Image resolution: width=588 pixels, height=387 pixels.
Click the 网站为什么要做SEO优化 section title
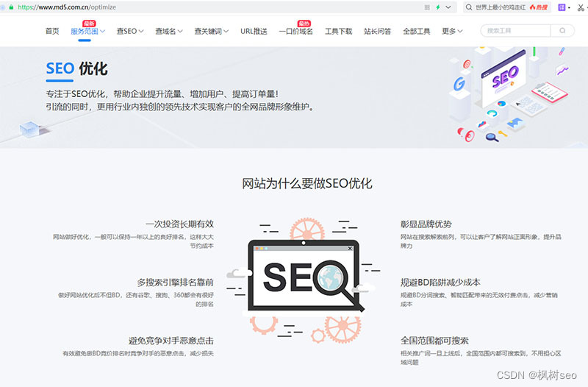pyautogui.click(x=306, y=183)
